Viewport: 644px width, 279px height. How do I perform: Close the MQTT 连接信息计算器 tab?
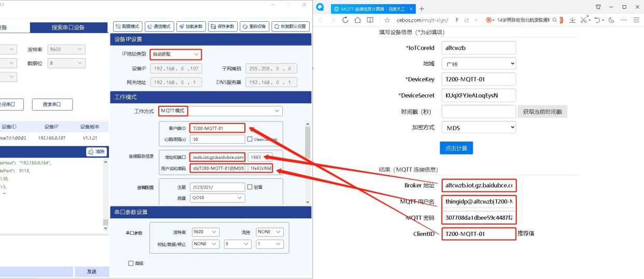pos(412,9)
